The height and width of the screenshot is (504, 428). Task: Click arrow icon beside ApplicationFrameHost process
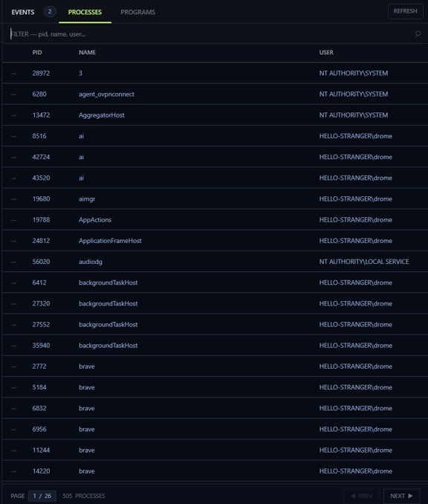pos(13,241)
